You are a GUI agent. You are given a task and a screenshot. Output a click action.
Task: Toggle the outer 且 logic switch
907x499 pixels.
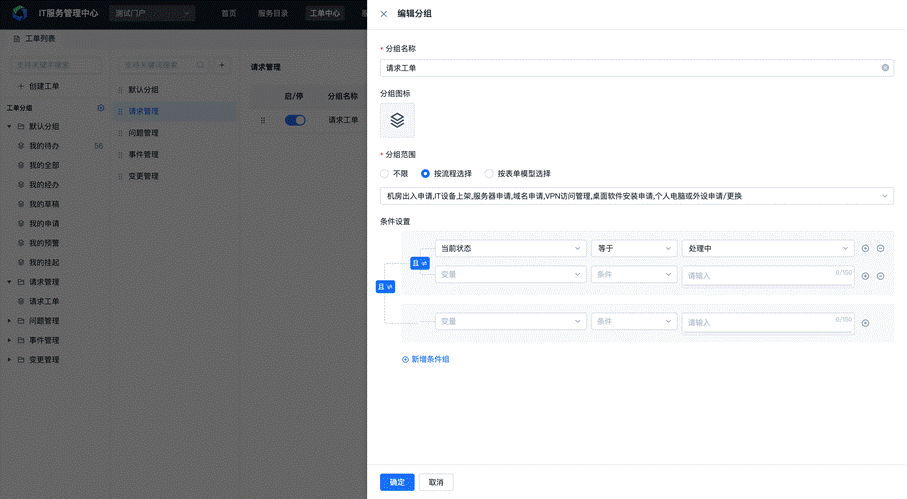click(385, 287)
